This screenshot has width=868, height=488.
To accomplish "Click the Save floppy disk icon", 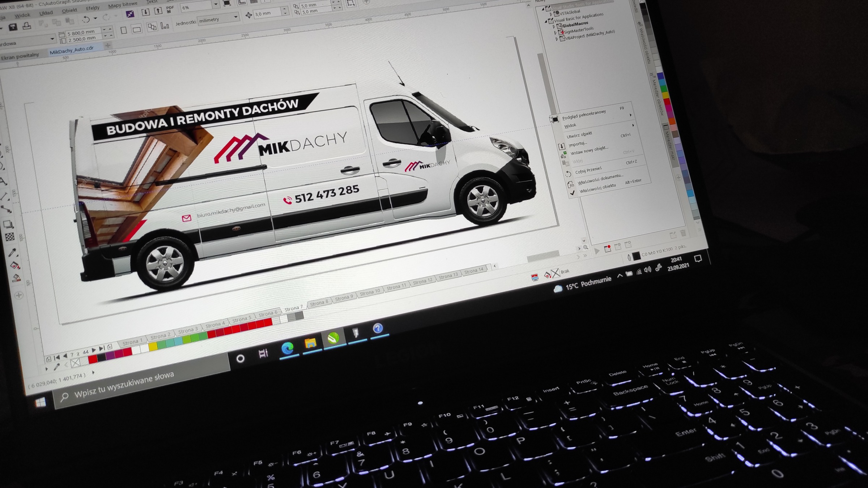I will point(13,27).
